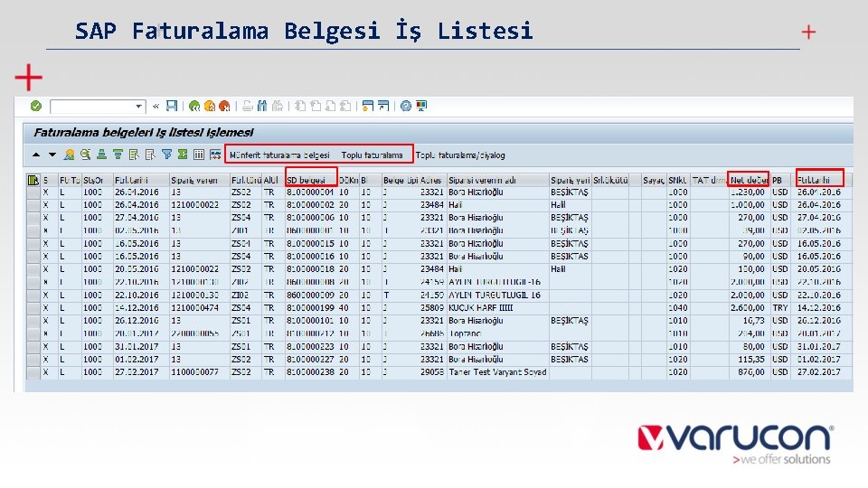The width and height of the screenshot is (868, 488).
Task: Select row marker for SD document 8100000018
Action: (x=33, y=269)
